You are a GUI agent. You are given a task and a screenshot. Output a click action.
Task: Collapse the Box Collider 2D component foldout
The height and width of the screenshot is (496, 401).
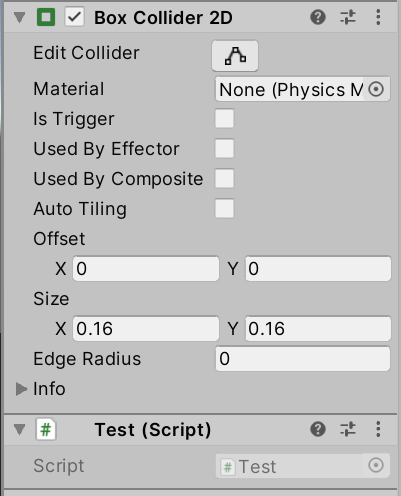[x=20, y=18]
